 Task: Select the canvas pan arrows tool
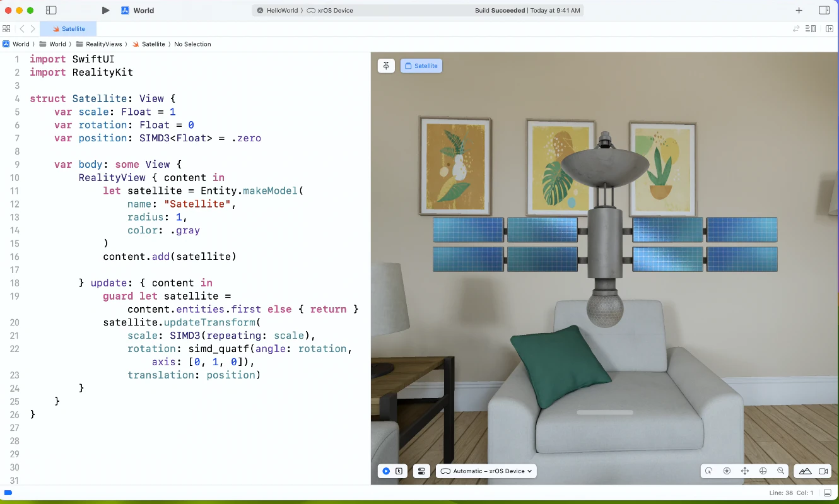point(744,471)
